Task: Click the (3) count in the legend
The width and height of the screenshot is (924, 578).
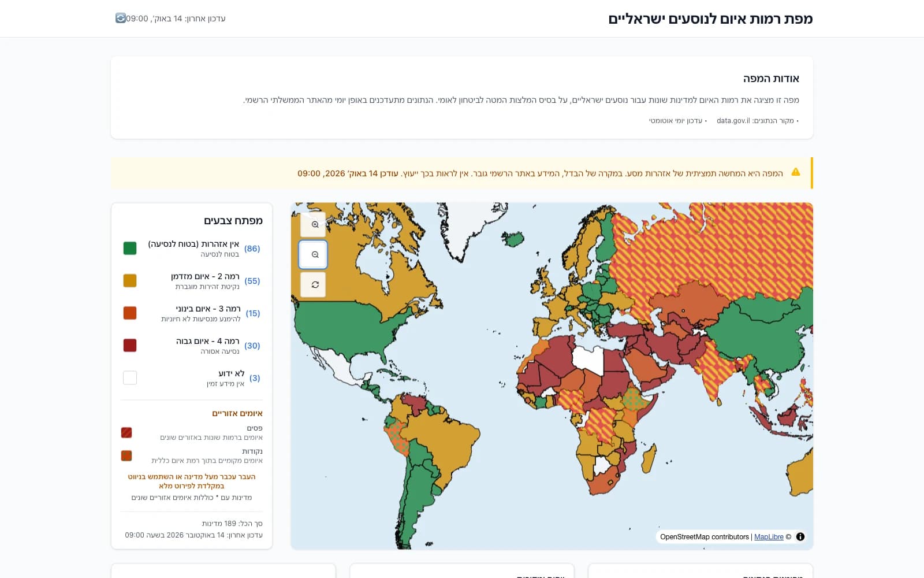Action: click(x=255, y=378)
